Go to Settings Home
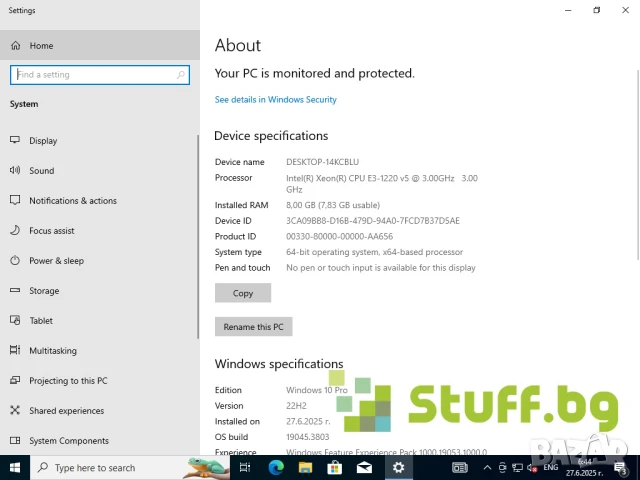640x480 pixels. coord(41,46)
